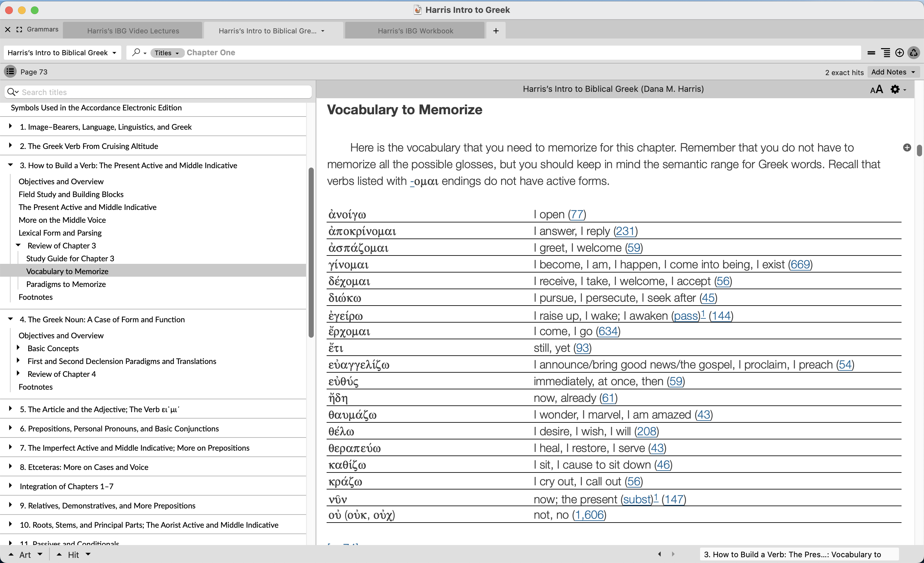This screenshot has height=563, width=924.
Task: Click the 669 frequency link for γίνομαι
Action: pyautogui.click(x=800, y=264)
